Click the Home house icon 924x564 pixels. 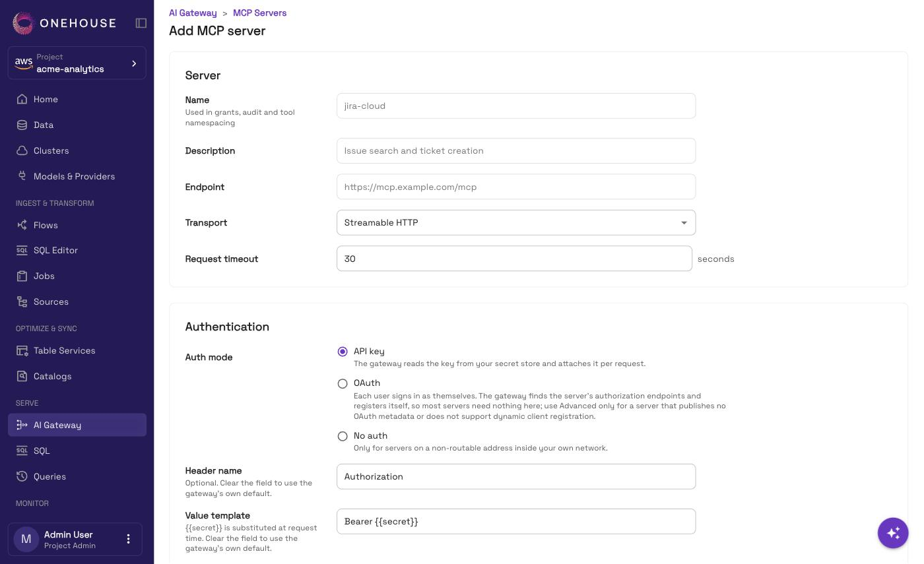click(x=22, y=99)
